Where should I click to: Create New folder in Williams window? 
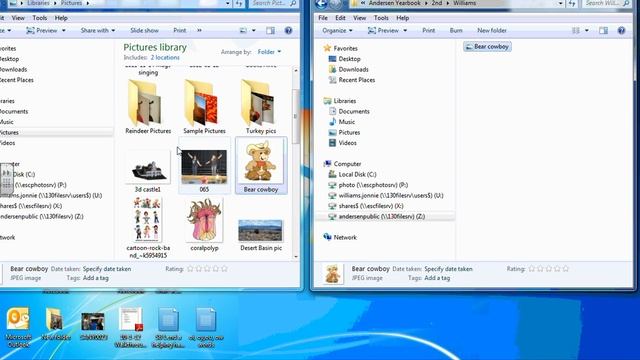(x=492, y=30)
